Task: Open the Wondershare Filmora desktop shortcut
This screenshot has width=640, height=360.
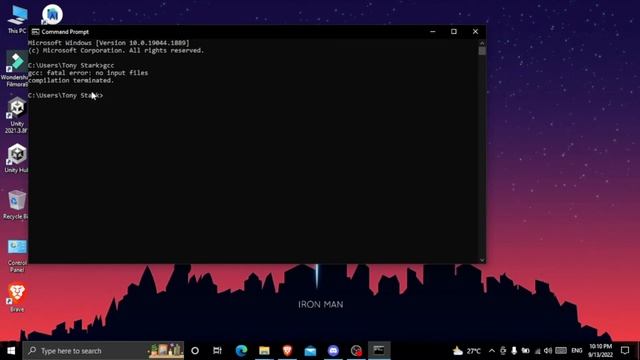Action: pyautogui.click(x=16, y=68)
